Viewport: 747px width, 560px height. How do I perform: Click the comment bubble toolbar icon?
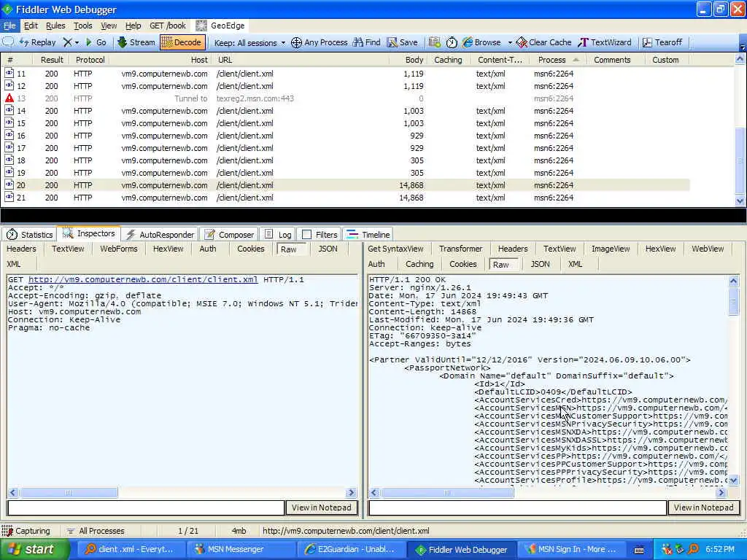[x=8, y=42]
